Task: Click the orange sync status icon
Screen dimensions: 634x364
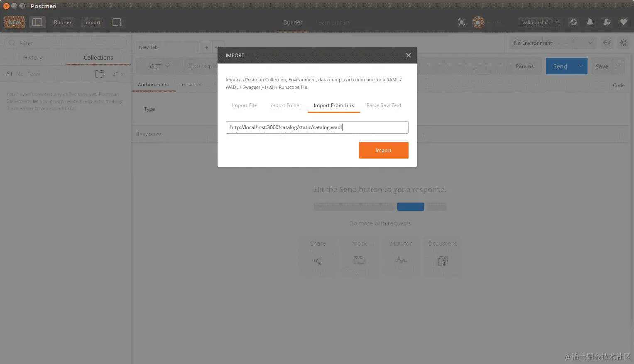Action: click(x=478, y=22)
